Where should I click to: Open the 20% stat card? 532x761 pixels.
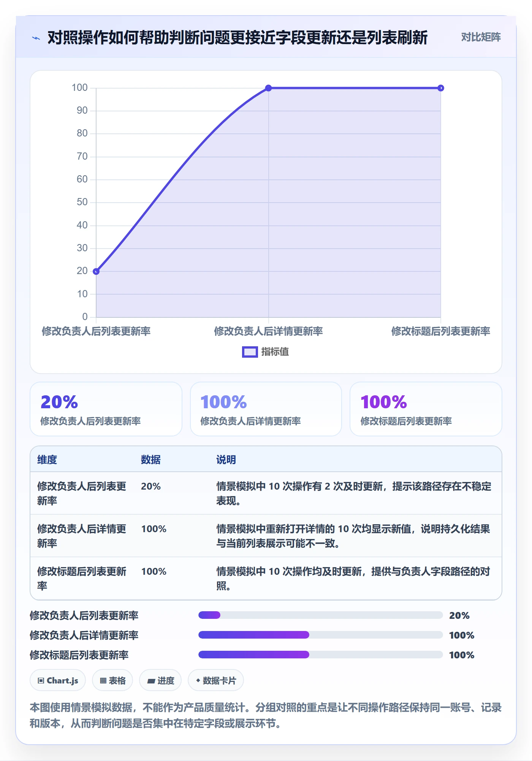pyautogui.click(x=106, y=409)
